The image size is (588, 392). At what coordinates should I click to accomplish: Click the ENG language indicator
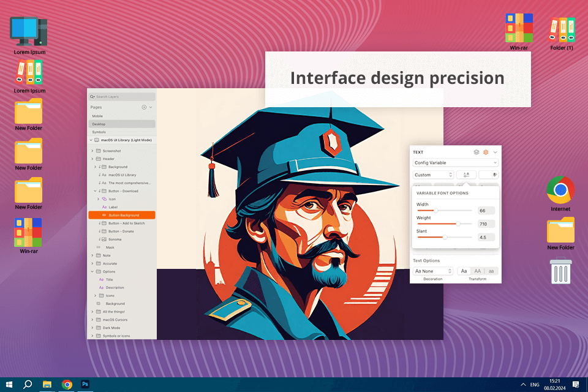(x=535, y=385)
